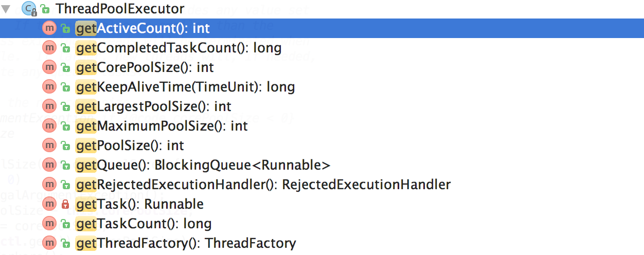This screenshot has height=255, width=644.
Task: Select getCompletedTaskCount(): long in the list
Action: coord(178,48)
